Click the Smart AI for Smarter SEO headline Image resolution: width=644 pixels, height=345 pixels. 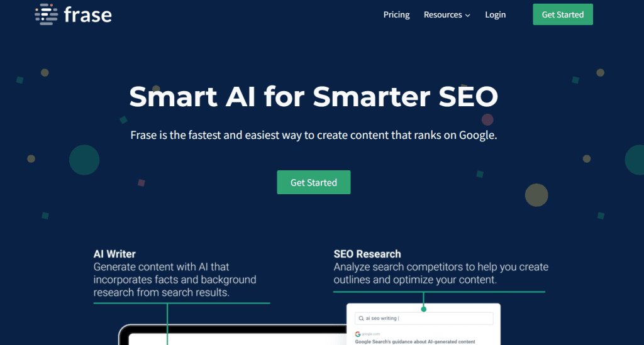coord(313,97)
